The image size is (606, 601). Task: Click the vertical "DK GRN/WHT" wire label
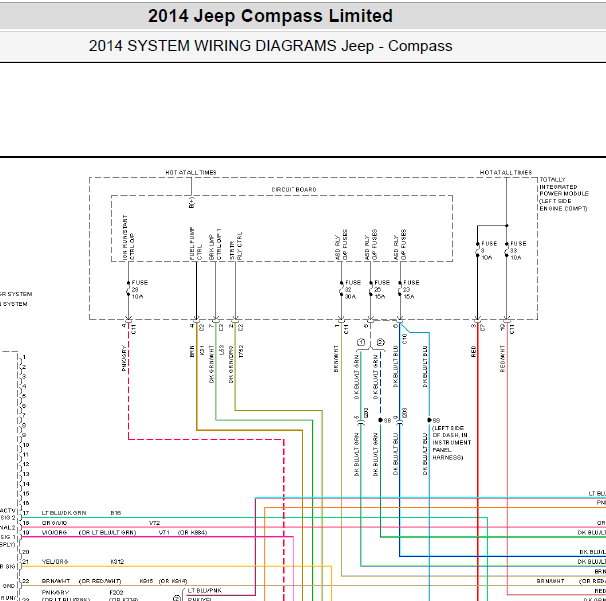211,364
